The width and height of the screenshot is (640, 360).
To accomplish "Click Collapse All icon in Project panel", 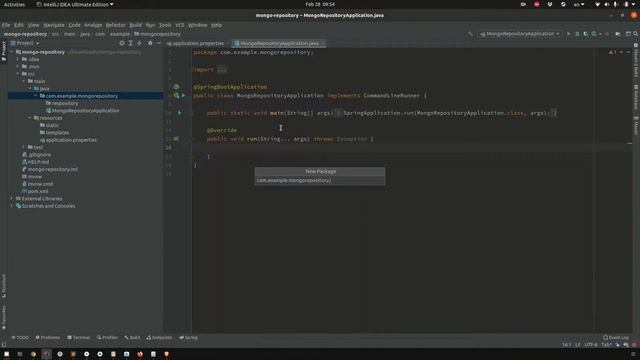I will pos(140,43).
